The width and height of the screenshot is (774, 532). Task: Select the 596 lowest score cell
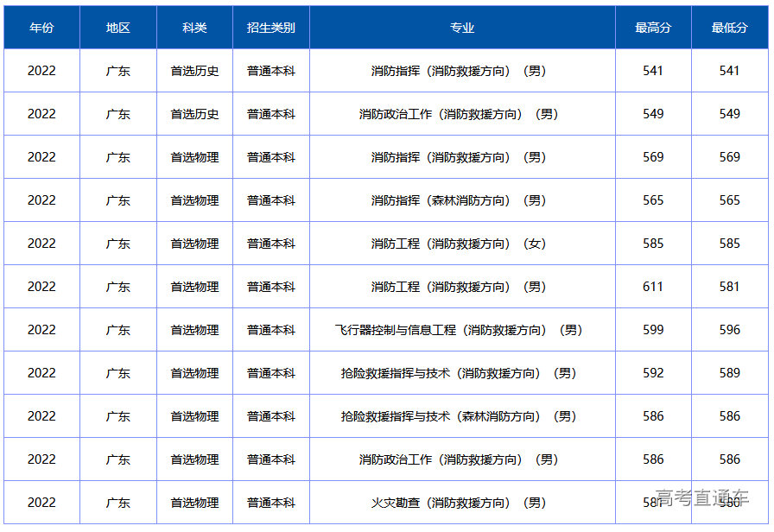coord(730,330)
